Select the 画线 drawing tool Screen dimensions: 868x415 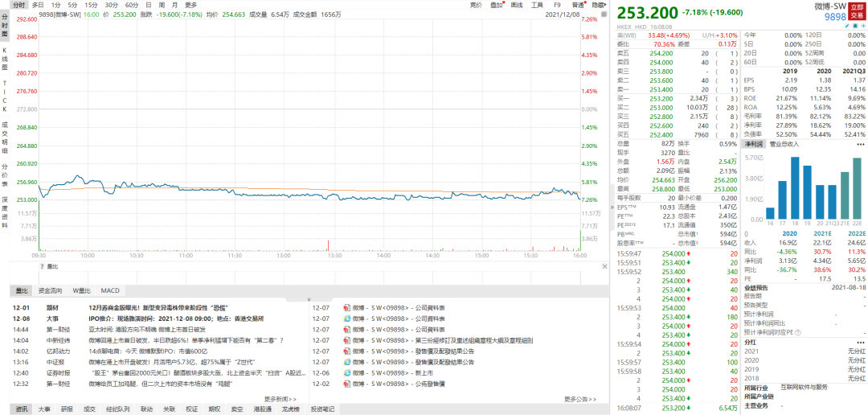[x=517, y=5]
